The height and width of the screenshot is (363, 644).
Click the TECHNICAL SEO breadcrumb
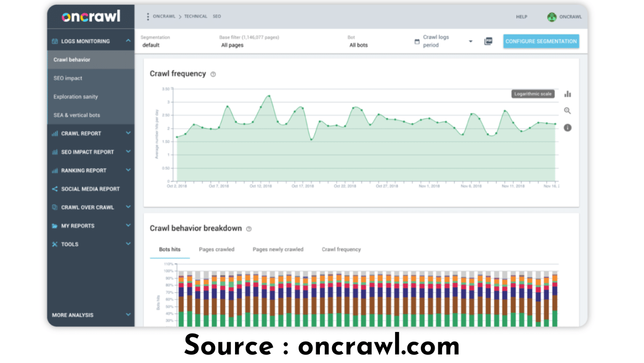point(202,17)
